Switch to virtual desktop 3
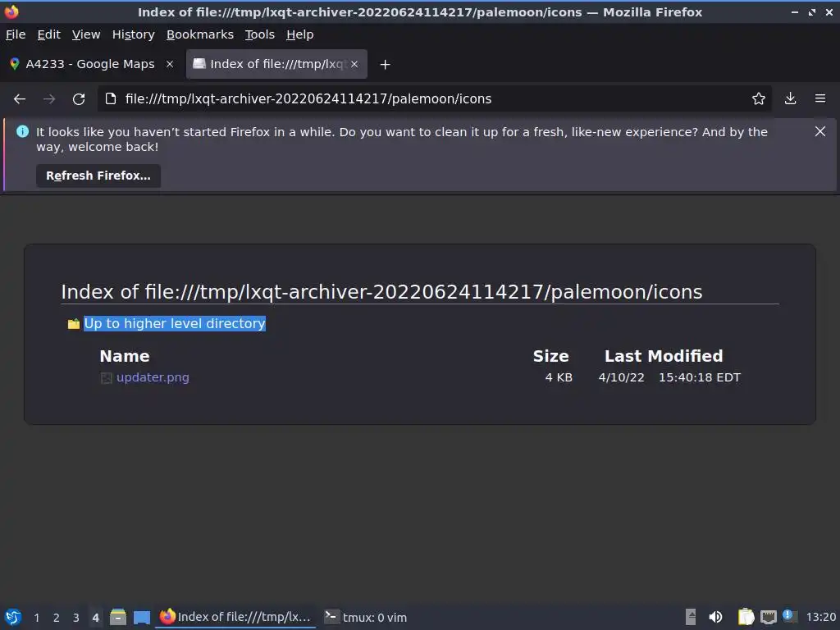Screen dimensions: 840x630 [76, 618]
